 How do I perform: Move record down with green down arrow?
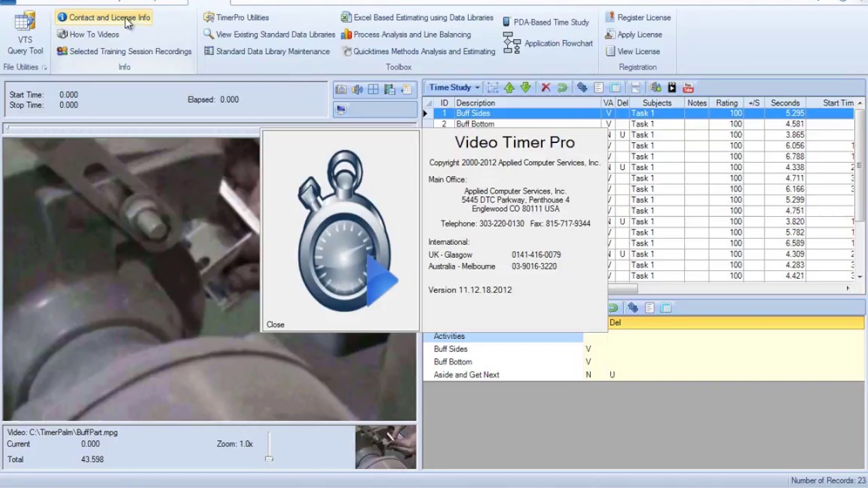[x=526, y=87]
